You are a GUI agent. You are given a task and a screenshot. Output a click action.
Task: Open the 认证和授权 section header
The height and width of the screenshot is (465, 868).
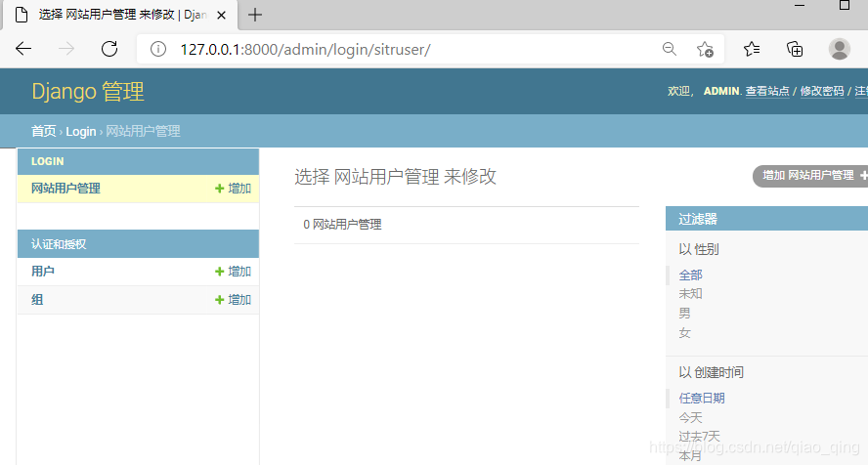(x=59, y=244)
